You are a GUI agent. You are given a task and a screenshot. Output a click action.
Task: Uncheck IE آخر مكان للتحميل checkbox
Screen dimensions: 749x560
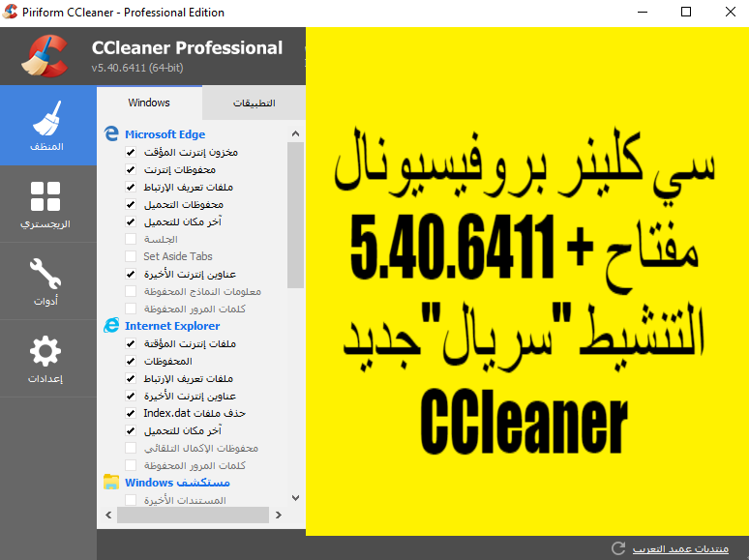[131, 430]
